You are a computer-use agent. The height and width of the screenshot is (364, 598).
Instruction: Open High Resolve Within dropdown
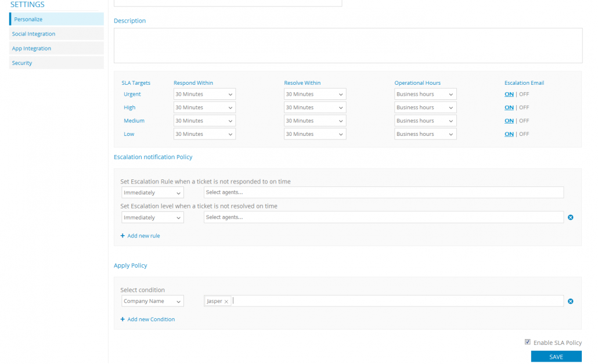pyautogui.click(x=315, y=107)
